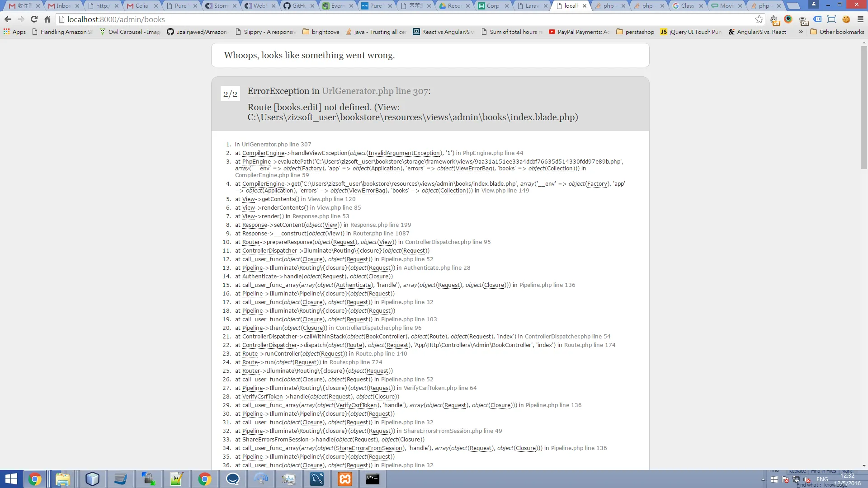The height and width of the screenshot is (488, 868).
Task: Switch to the GitHub tab
Action: tap(297, 6)
